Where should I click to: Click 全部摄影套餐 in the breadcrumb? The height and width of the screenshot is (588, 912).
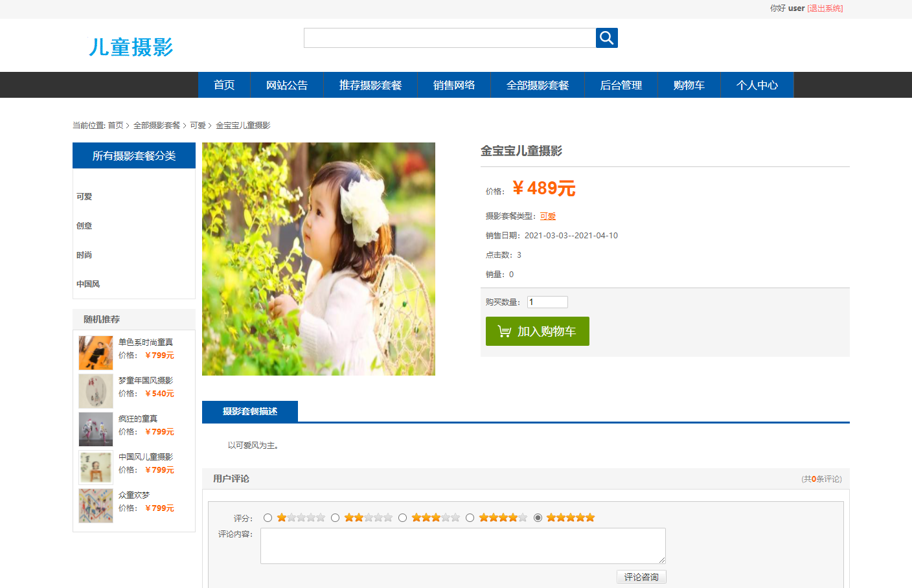click(157, 126)
